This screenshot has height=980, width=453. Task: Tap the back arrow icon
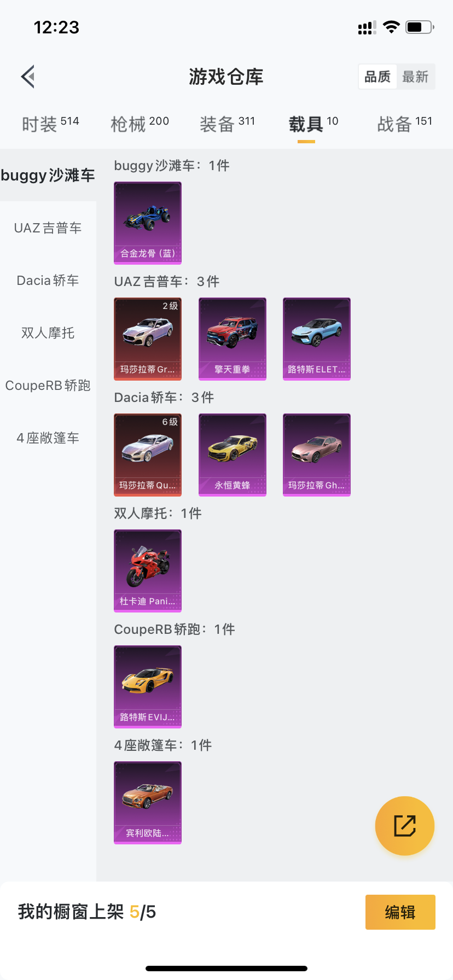click(28, 77)
